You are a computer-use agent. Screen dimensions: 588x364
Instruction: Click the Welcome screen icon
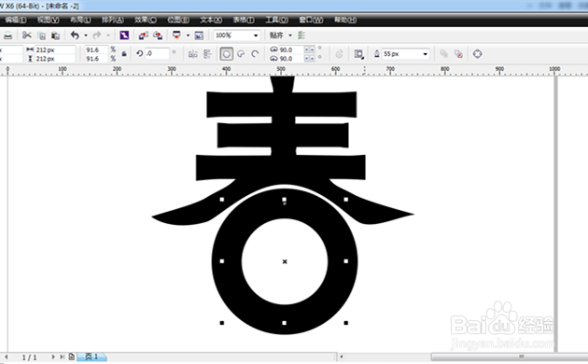pyautogui.click(x=199, y=35)
